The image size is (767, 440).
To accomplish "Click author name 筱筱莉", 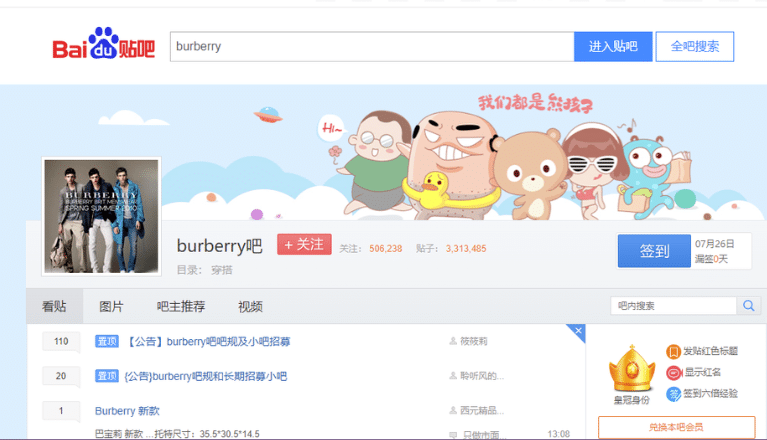I will click(x=474, y=341).
